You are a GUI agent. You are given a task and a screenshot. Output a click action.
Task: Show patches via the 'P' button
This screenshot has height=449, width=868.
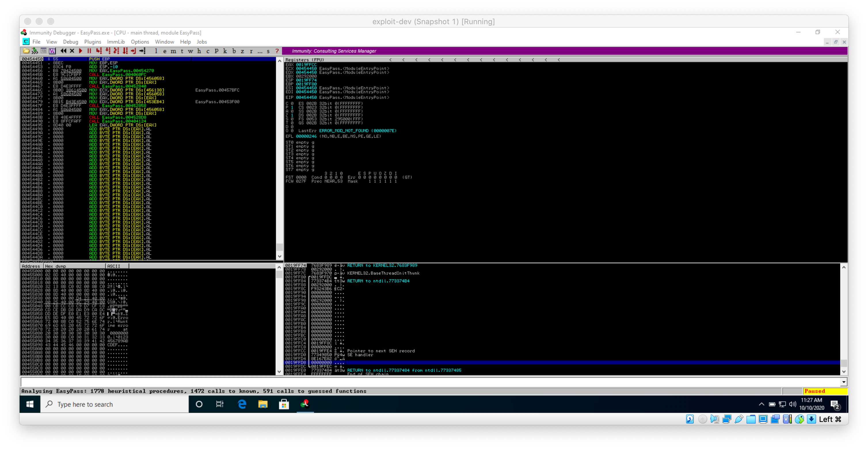click(216, 51)
